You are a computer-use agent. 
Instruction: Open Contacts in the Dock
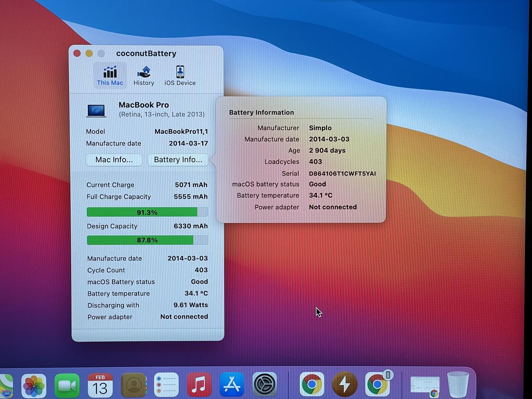click(x=133, y=385)
